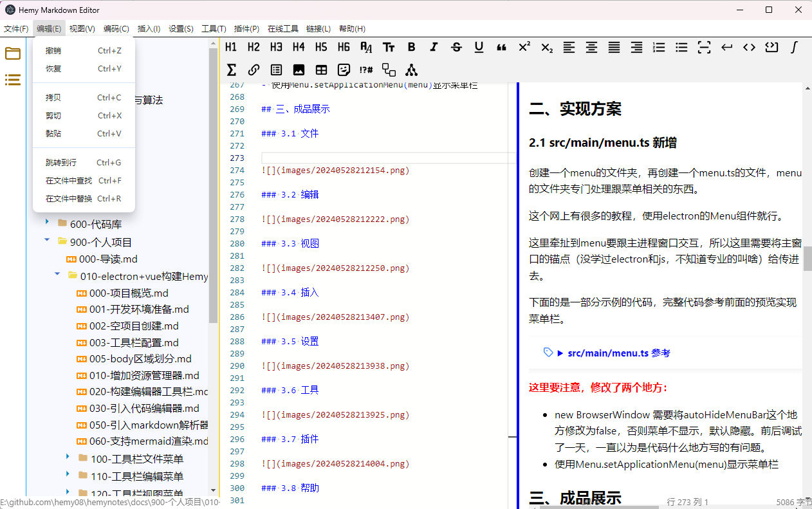
Task: Open the 视图(V) menu in menu bar
Action: tap(82, 29)
